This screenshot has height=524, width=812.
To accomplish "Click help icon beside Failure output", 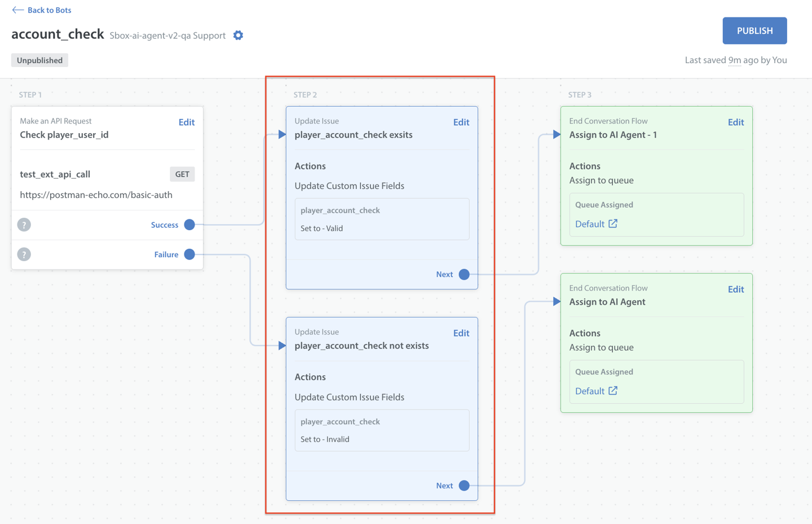I will coord(24,254).
